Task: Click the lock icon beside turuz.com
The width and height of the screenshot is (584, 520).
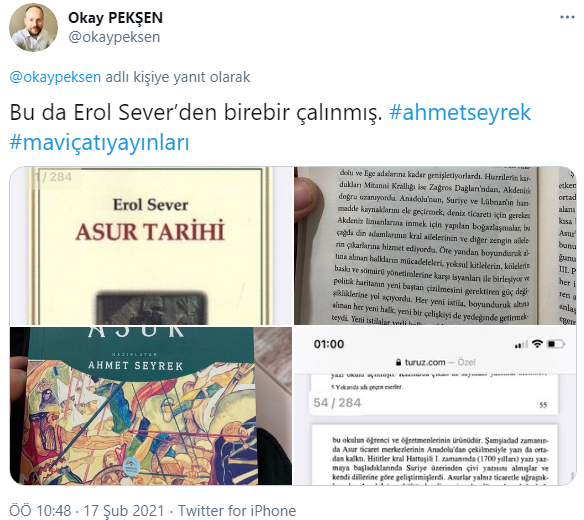Action: click(399, 362)
